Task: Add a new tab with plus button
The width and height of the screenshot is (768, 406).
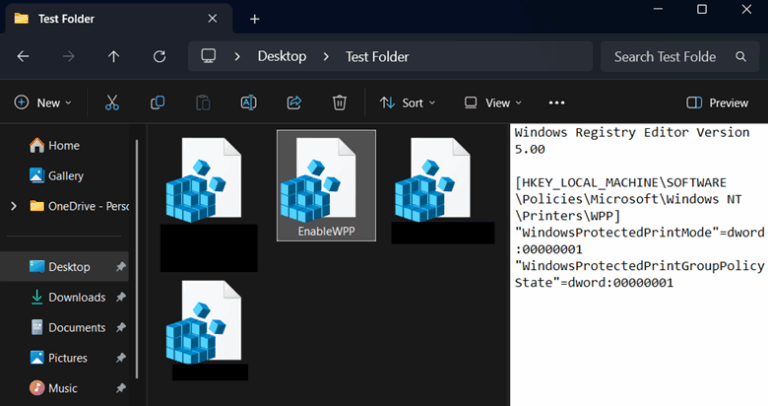Action: (254, 19)
